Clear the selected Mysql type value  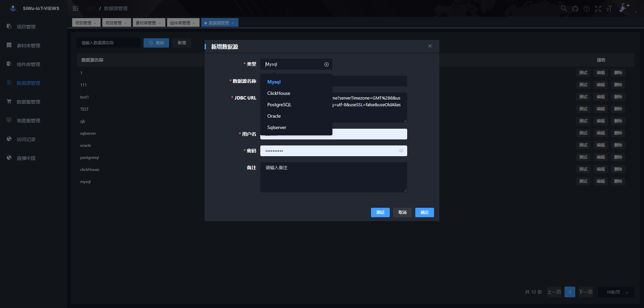326,64
